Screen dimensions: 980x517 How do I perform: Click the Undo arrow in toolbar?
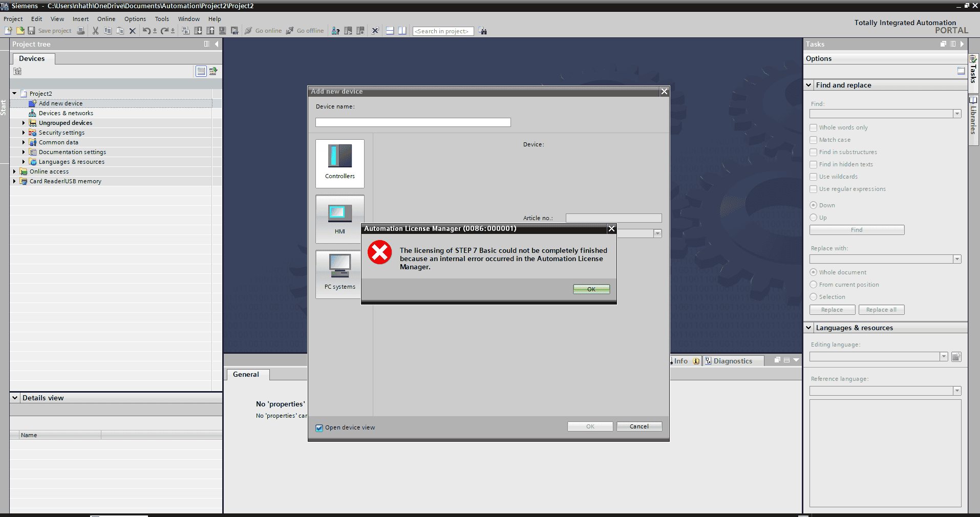coord(146,31)
